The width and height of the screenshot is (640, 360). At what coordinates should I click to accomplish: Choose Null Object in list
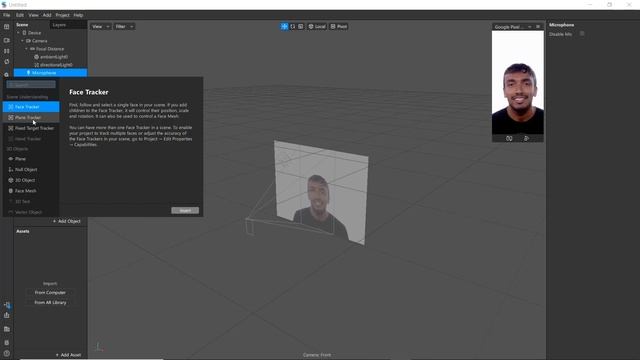pos(31,169)
